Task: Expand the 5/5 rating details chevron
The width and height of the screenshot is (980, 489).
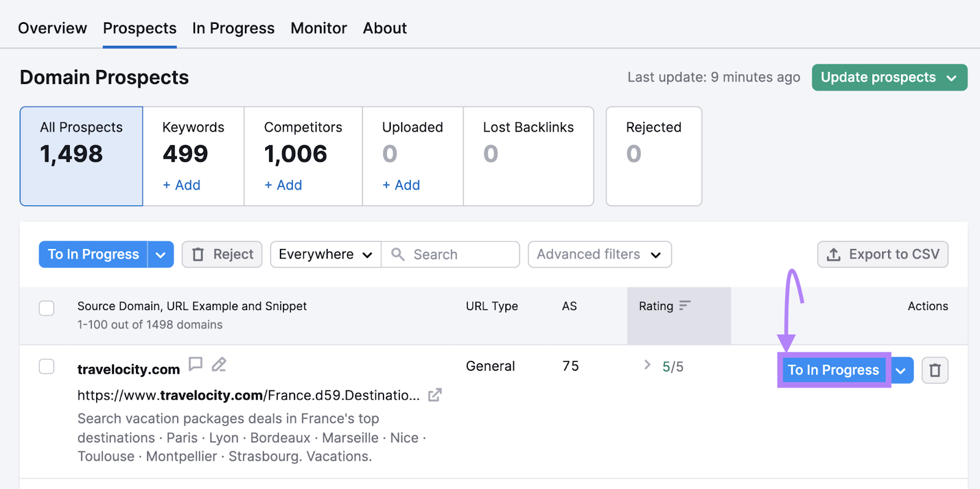Action: click(647, 365)
